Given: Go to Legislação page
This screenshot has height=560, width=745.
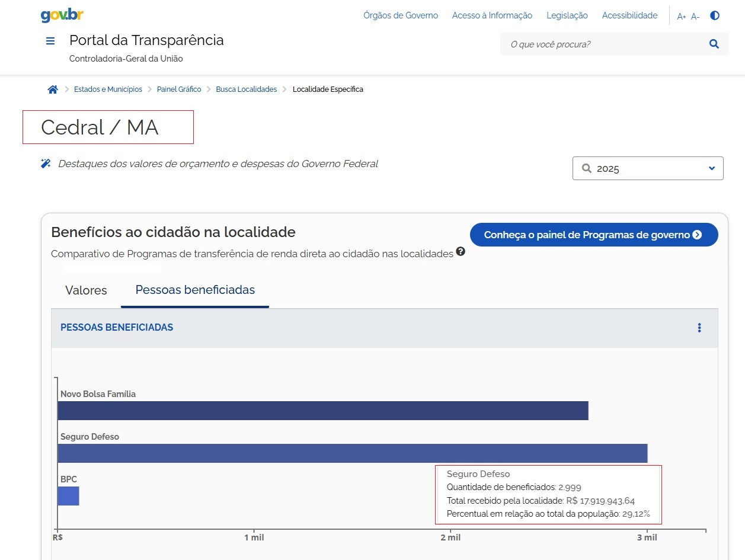Looking at the screenshot, I should [x=567, y=15].
